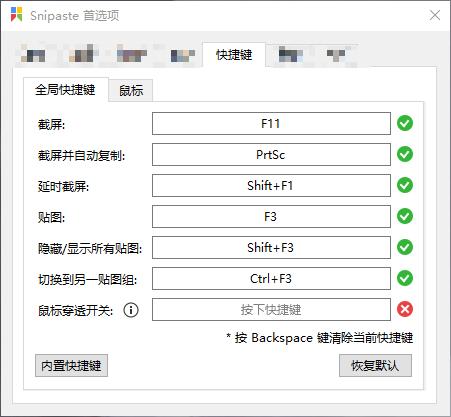Open the info icon next to 鼠标穿透开关
This screenshot has height=417, width=451.
[x=131, y=310]
